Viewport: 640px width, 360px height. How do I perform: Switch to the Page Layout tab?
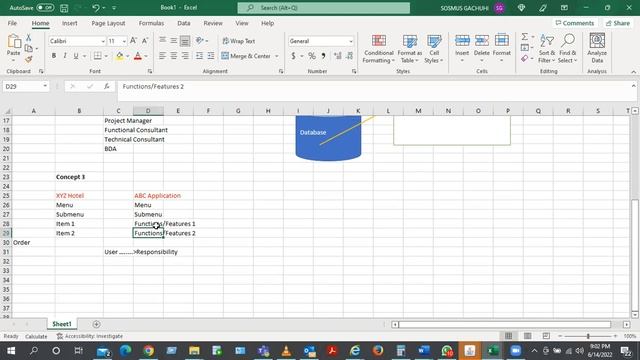(108, 23)
